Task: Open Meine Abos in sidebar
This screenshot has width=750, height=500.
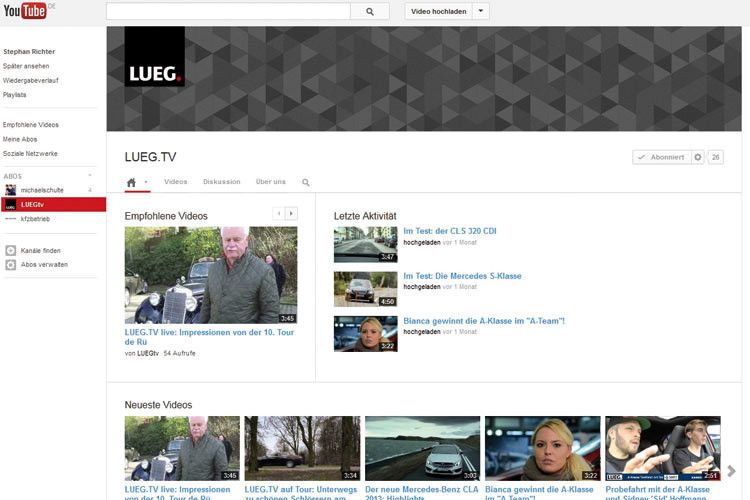Action: [x=20, y=139]
